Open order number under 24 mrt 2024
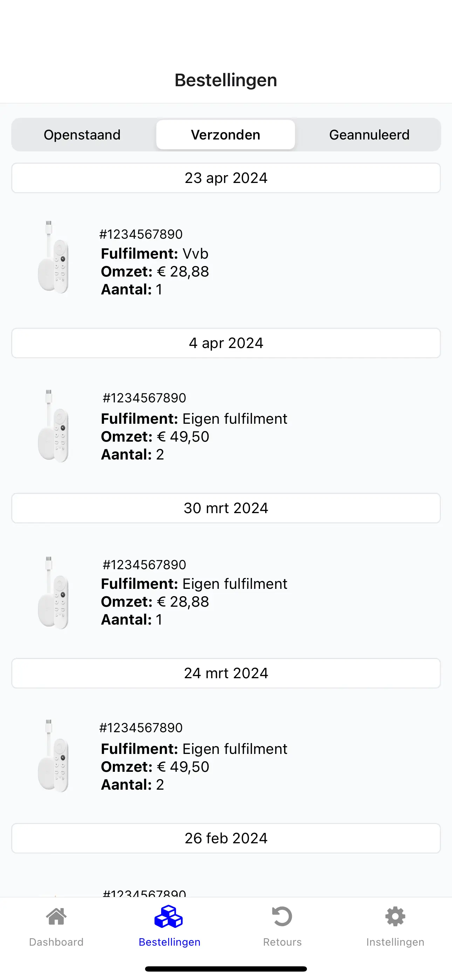This screenshot has height=980, width=452. coord(141,727)
